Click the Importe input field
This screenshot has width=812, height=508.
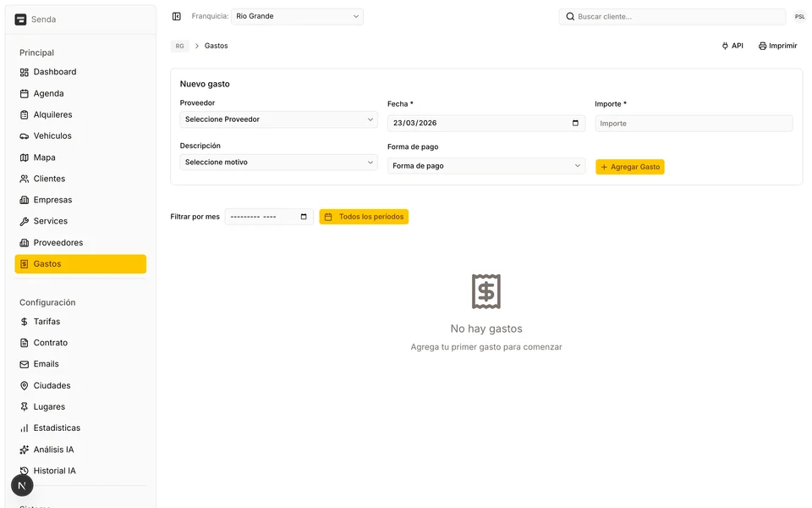tap(694, 124)
